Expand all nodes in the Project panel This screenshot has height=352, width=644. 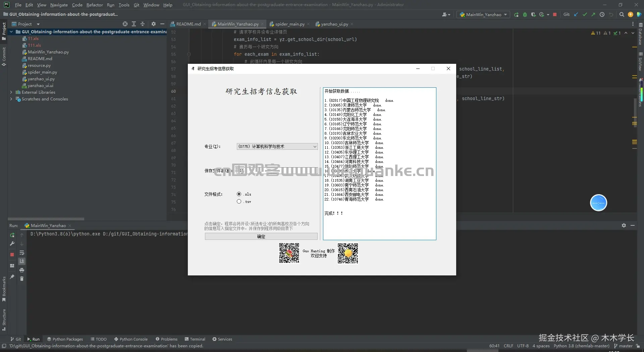[134, 24]
